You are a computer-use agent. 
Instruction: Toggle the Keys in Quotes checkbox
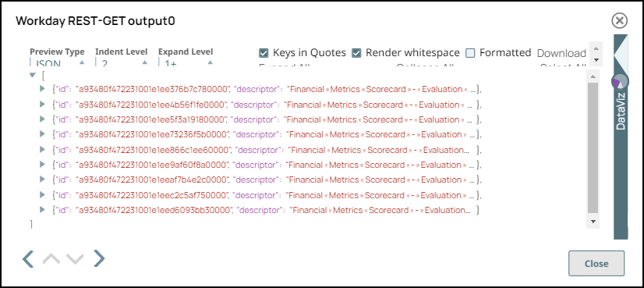264,53
